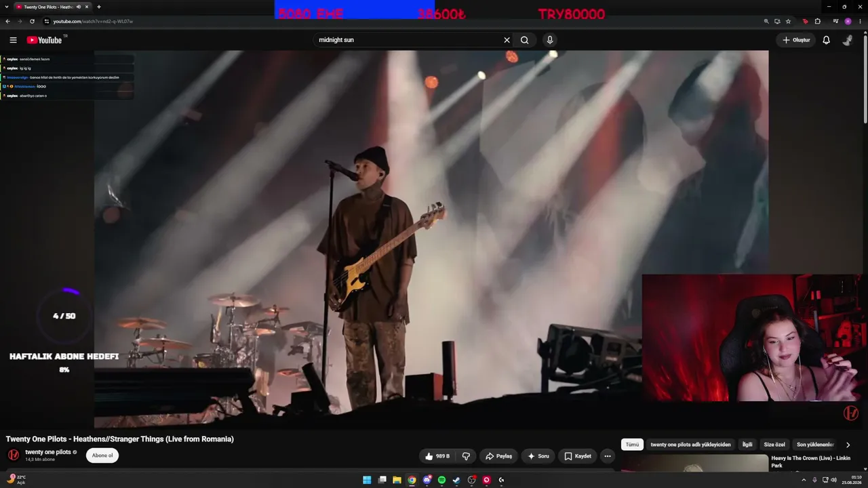868x488 pixels.
Task: Select the Twenty One Pilots browser tab
Action: point(53,7)
